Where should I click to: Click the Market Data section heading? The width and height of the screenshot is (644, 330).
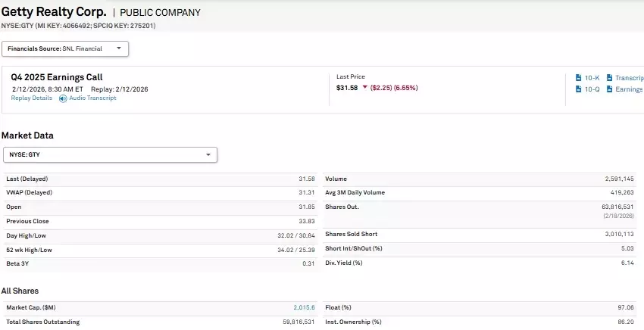(x=27, y=135)
